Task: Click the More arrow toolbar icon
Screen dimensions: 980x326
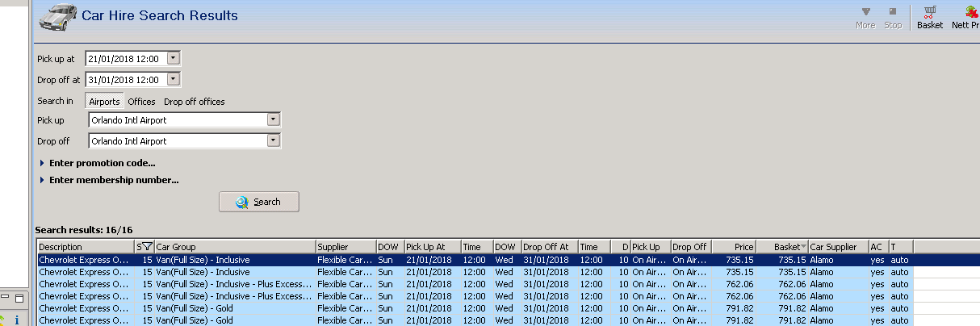Action: pyautogui.click(x=865, y=18)
